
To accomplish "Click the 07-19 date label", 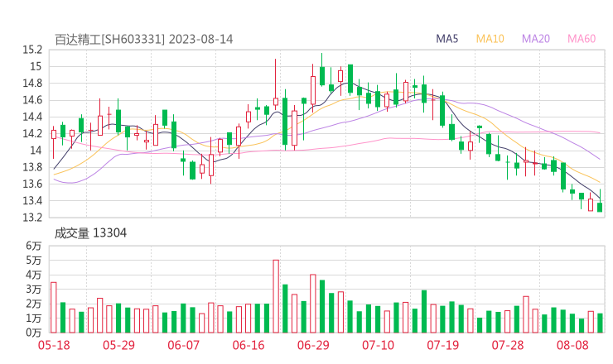I will point(442,345).
